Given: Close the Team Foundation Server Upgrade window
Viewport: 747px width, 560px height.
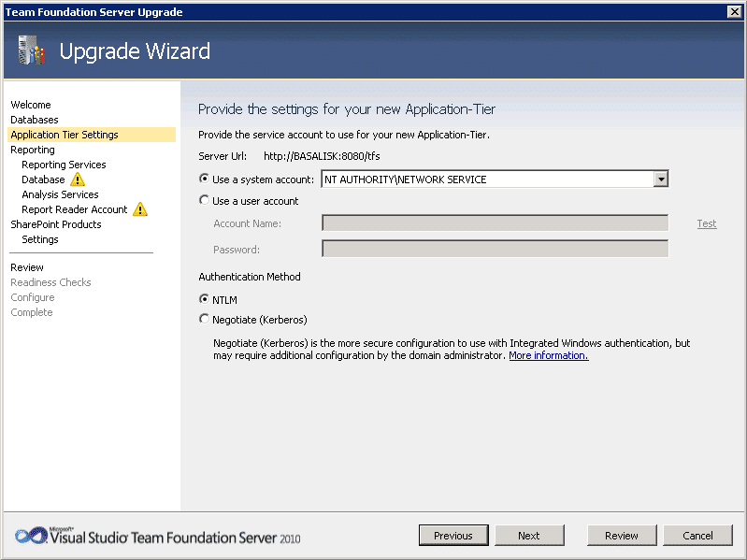Looking at the screenshot, I should pos(734,12).
